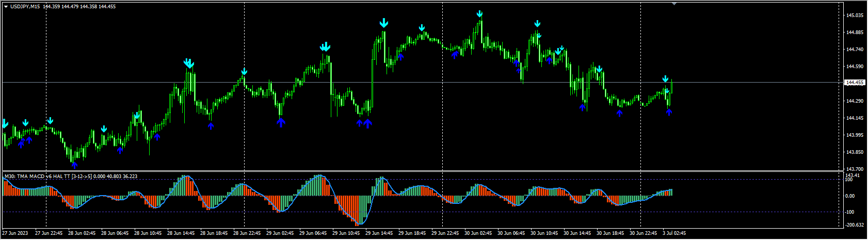Click the 145.035 price axis label
This screenshot has height=240, width=868.
click(855, 15)
